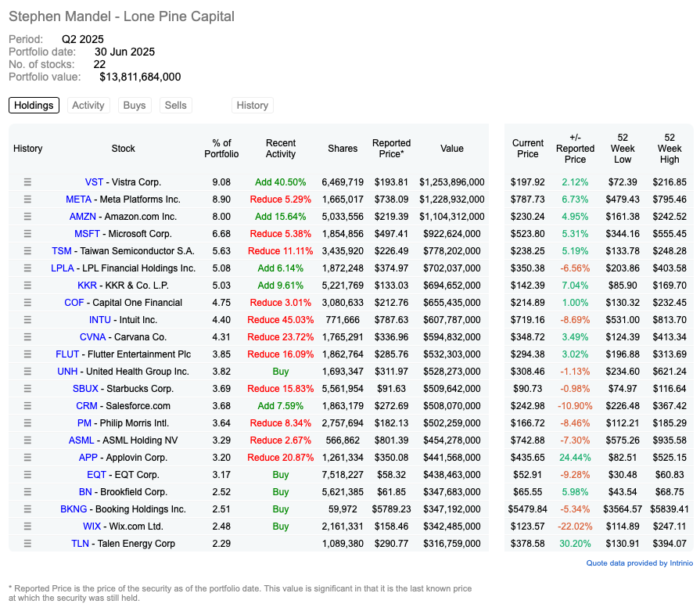Open the AMZN ticker link

[x=83, y=217]
